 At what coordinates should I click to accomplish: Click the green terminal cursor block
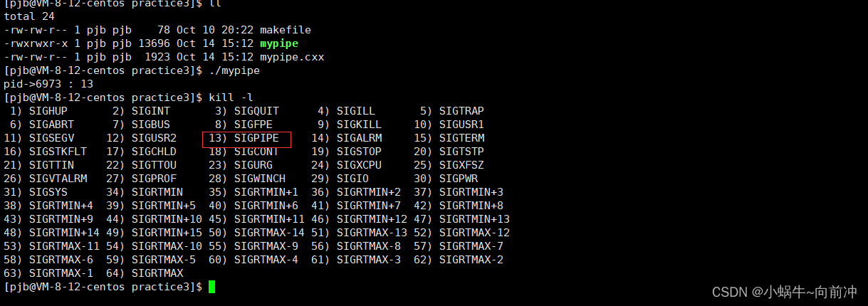(x=211, y=287)
